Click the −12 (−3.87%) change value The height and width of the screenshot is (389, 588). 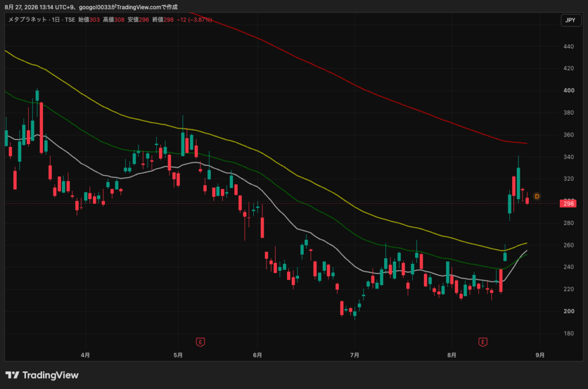coord(195,20)
